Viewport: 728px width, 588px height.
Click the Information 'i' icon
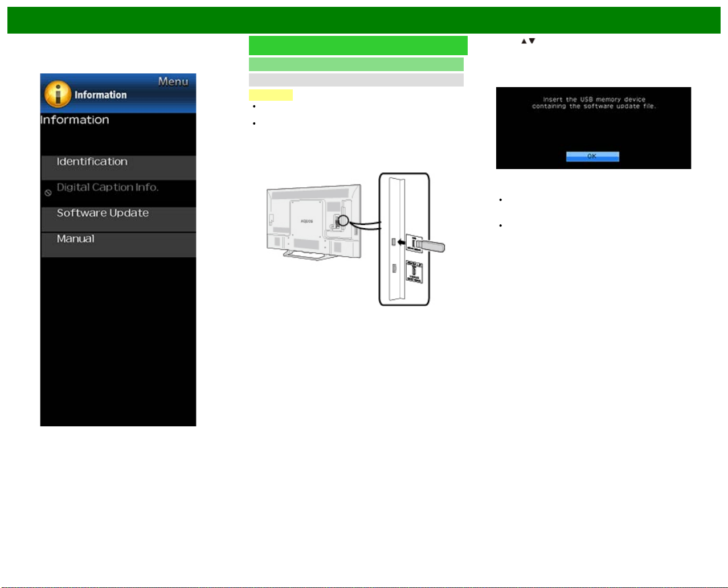click(x=58, y=94)
